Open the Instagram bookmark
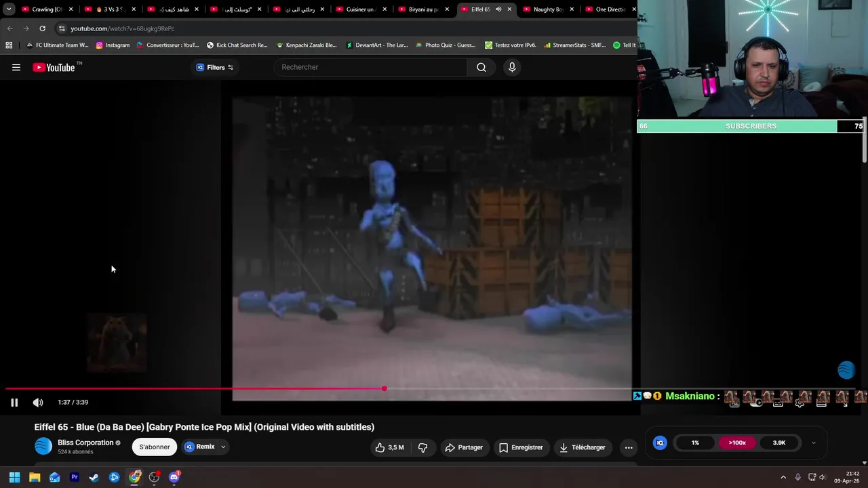The image size is (868, 488). [x=113, y=45]
